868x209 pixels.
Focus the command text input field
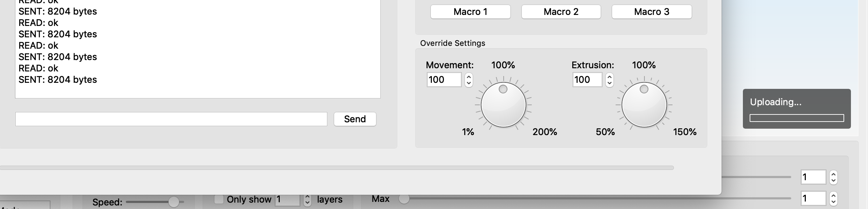coord(171,119)
